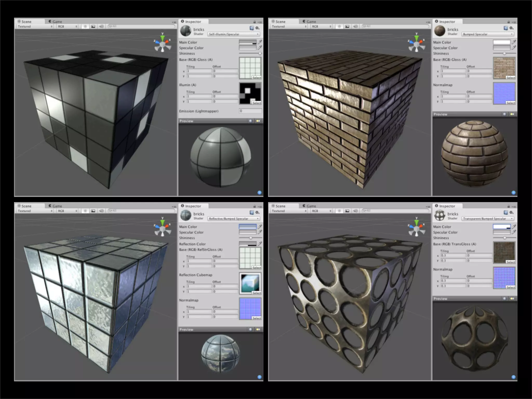
Task: Click Emission (Lightmapper) value field
Action: click(x=250, y=111)
